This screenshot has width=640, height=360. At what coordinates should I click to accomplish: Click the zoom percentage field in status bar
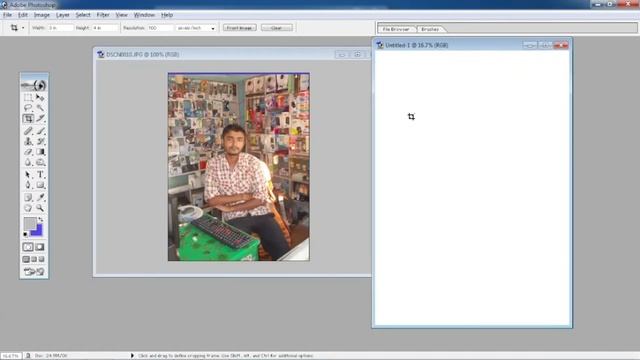pos(11,356)
